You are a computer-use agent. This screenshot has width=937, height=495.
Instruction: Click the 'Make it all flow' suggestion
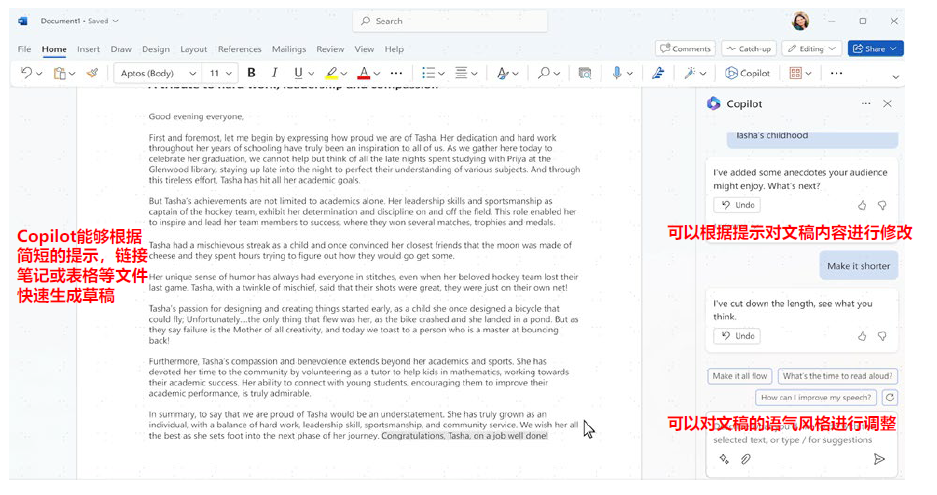(740, 376)
